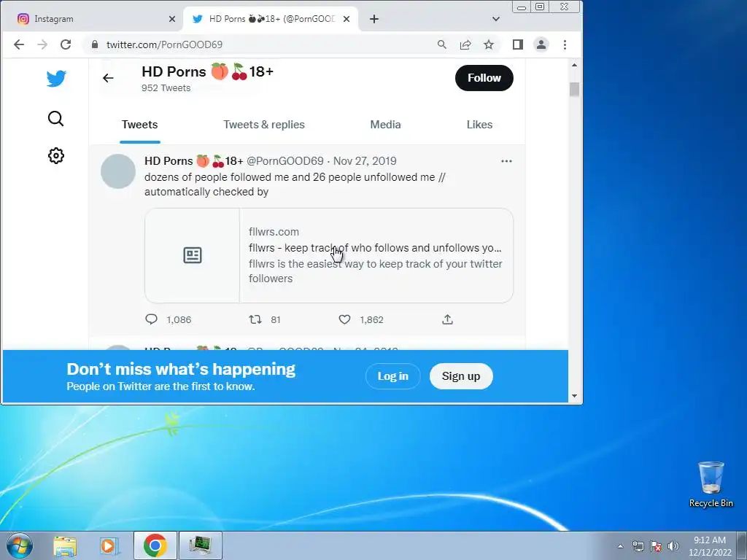Open the Explore search icon in the sidebar

(55, 118)
